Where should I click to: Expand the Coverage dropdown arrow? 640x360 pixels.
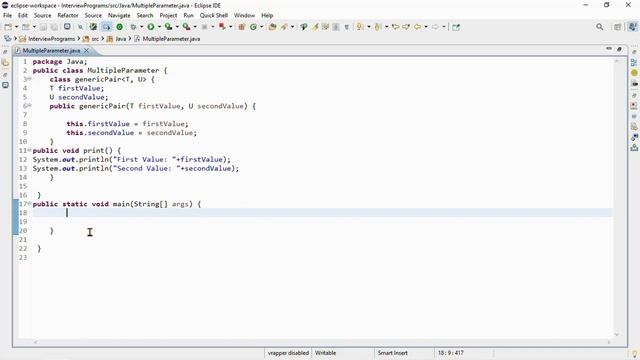point(177,27)
